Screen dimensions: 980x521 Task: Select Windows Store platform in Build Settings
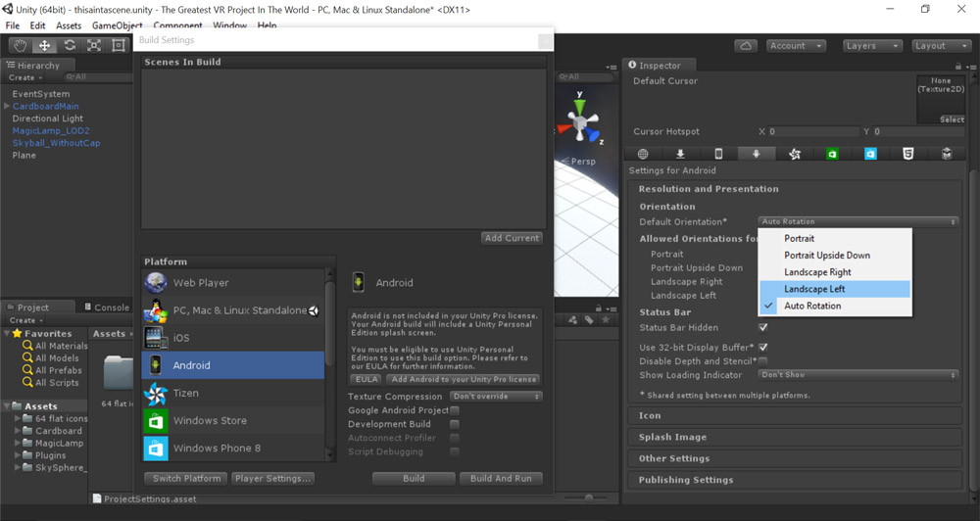[x=233, y=420]
